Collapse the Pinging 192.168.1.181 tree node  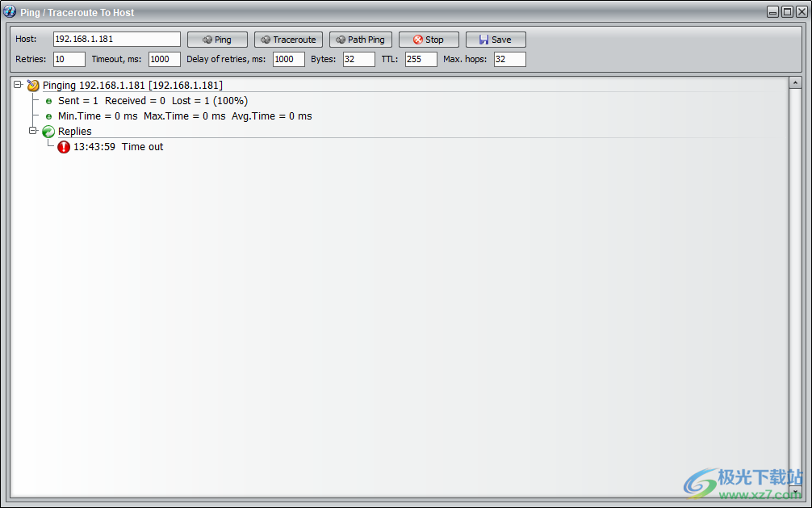pos(18,85)
